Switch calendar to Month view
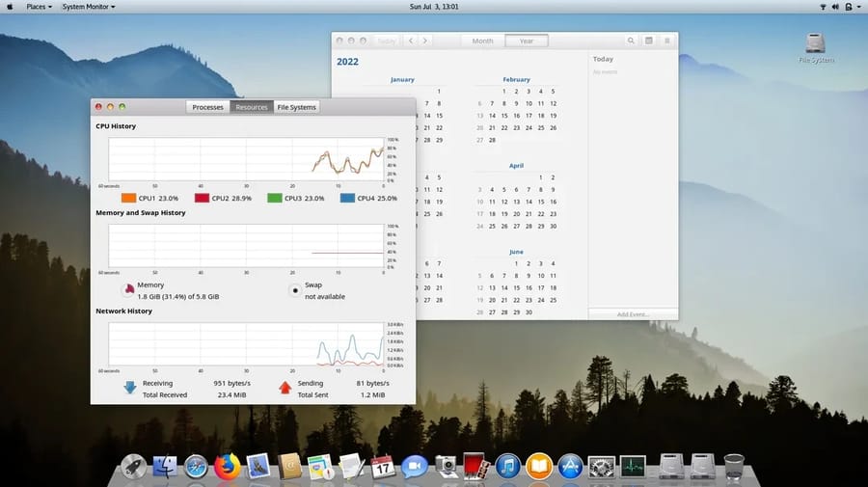This screenshot has width=868, height=487. click(482, 41)
